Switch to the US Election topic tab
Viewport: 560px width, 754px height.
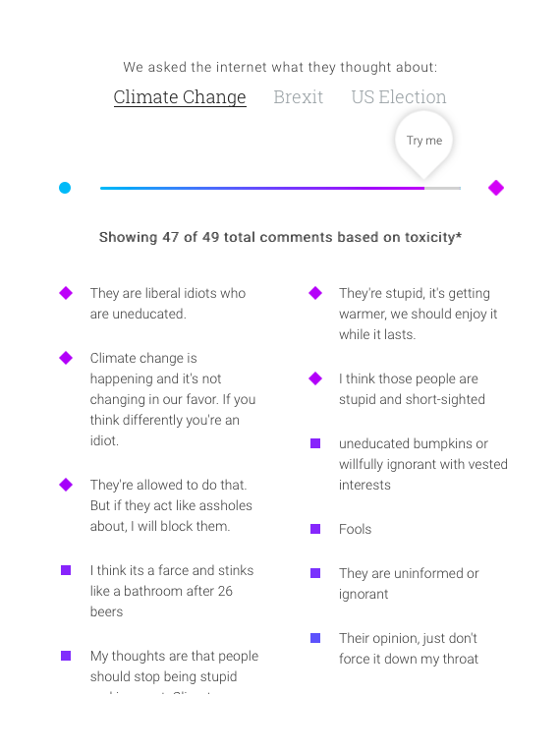tap(399, 96)
